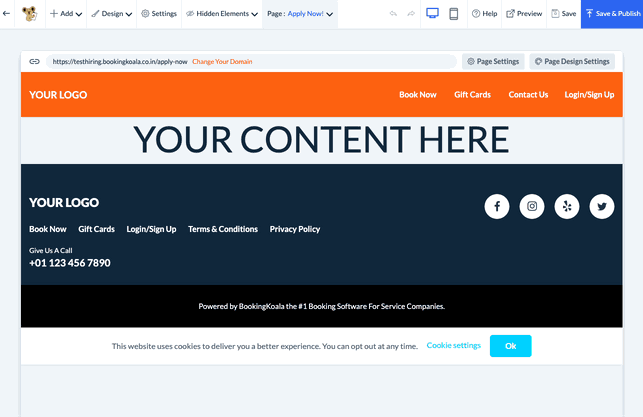Select Contact Us in header navigation
The image size is (643, 417).
528,95
